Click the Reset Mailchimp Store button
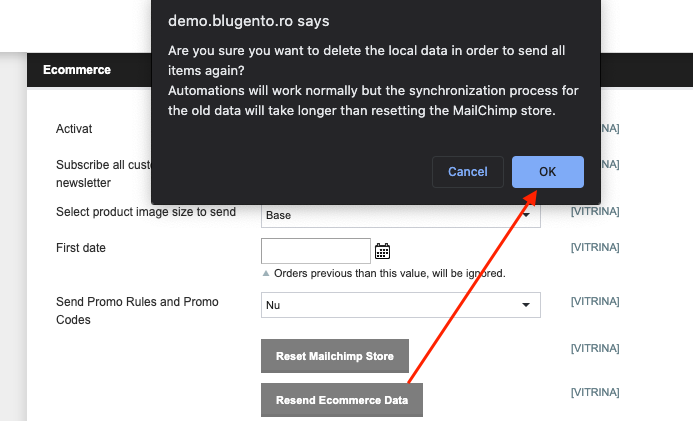 [x=335, y=356]
